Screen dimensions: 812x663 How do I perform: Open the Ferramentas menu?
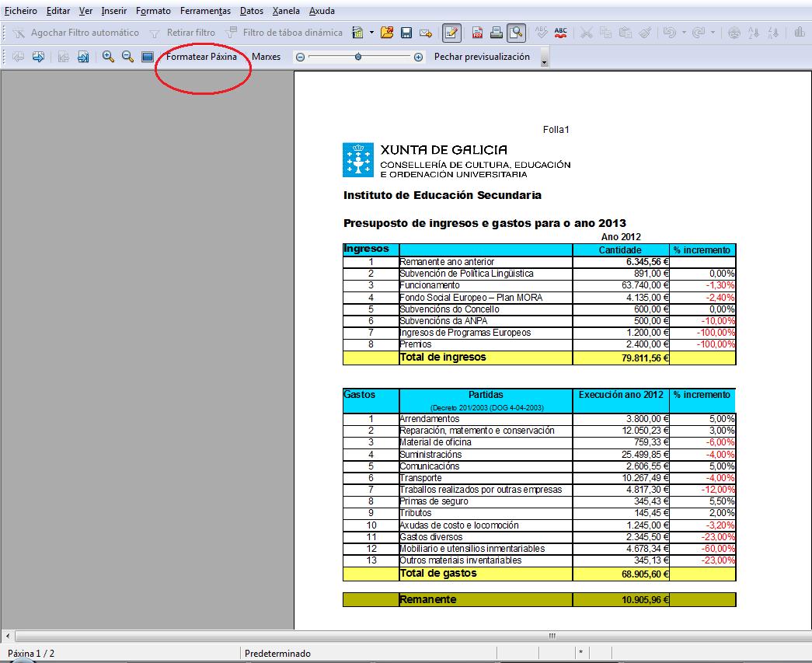pos(205,11)
